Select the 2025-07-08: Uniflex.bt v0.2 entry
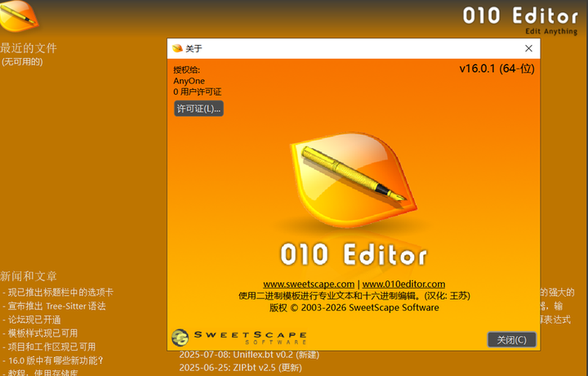Image resolution: width=588 pixels, height=376 pixels. [249, 355]
